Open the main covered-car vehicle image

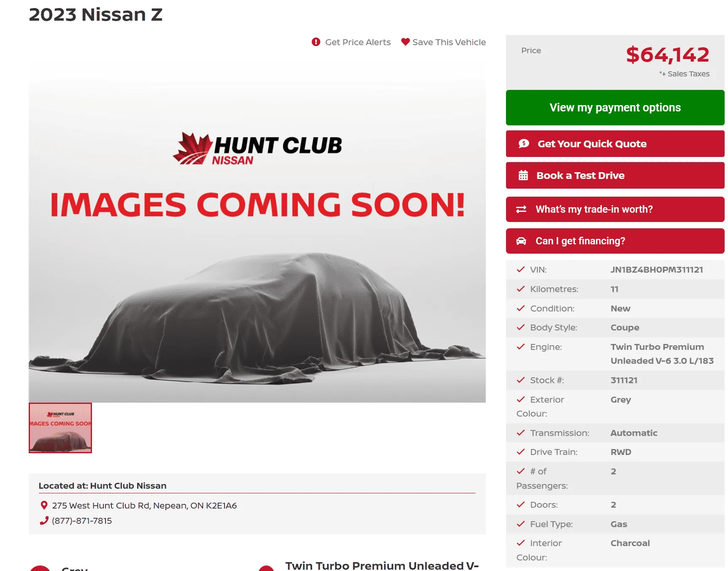pyautogui.click(x=257, y=231)
